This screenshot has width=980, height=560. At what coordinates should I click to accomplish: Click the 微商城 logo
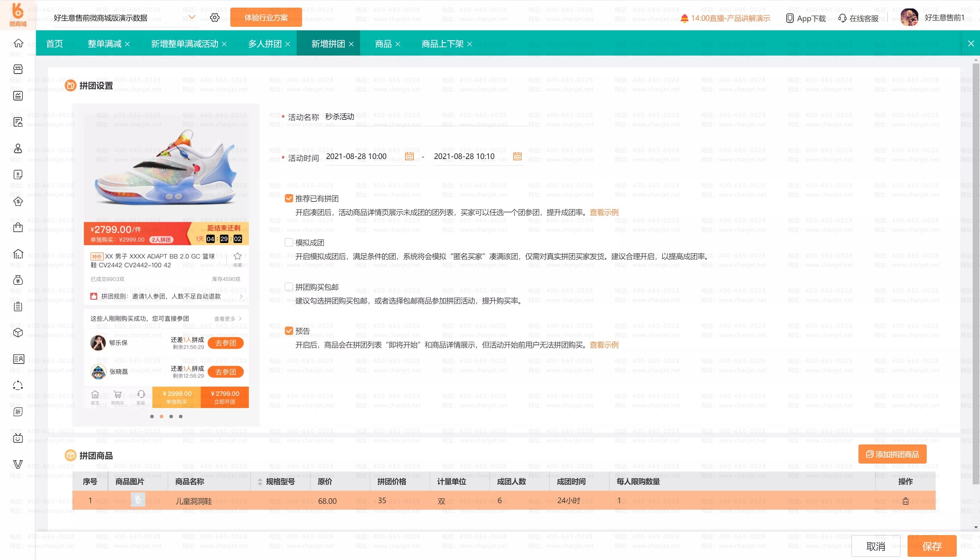point(18,15)
